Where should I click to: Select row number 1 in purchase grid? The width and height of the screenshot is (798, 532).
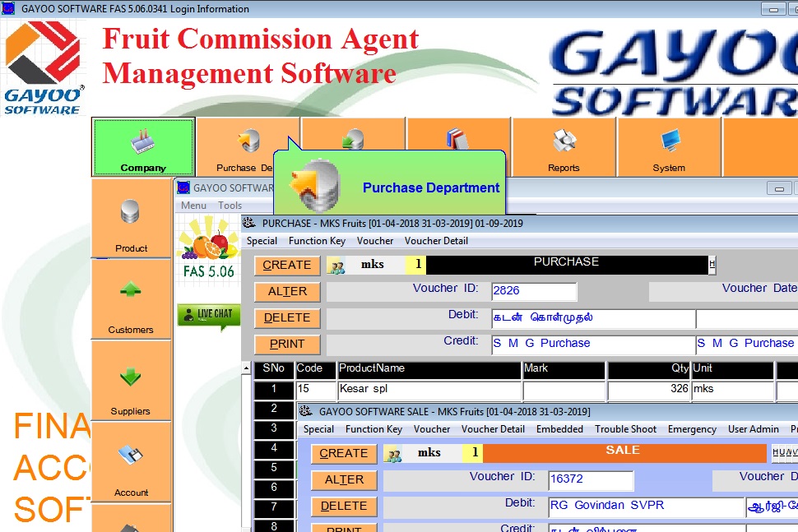click(274, 390)
